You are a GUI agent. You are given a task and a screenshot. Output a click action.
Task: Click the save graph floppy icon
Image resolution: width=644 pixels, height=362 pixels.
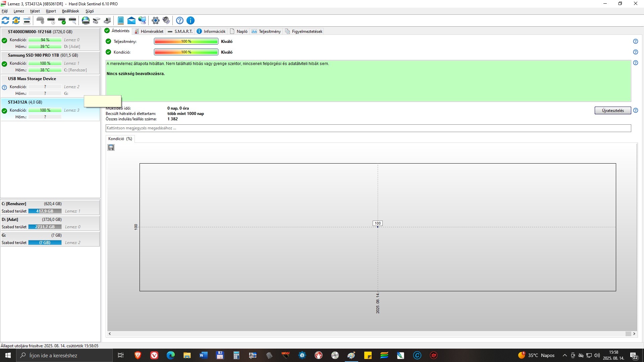(x=111, y=147)
